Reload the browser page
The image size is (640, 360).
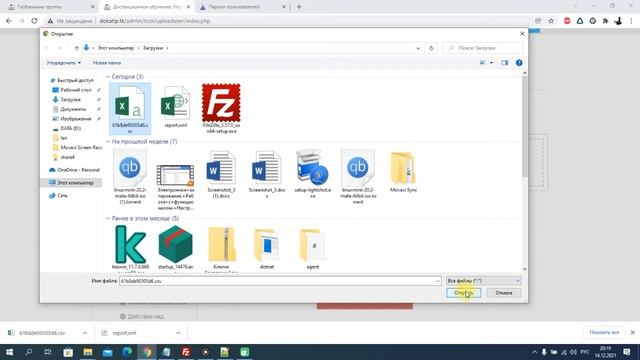[x=34, y=21]
